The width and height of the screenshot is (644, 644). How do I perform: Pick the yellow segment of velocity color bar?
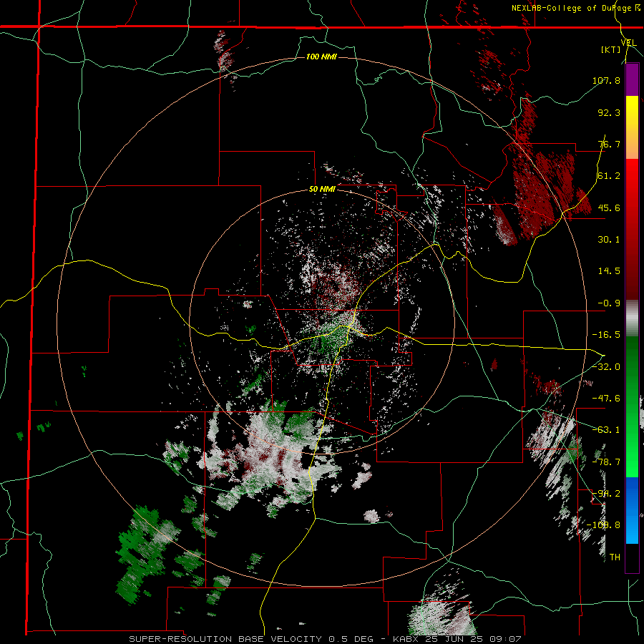tap(632, 112)
